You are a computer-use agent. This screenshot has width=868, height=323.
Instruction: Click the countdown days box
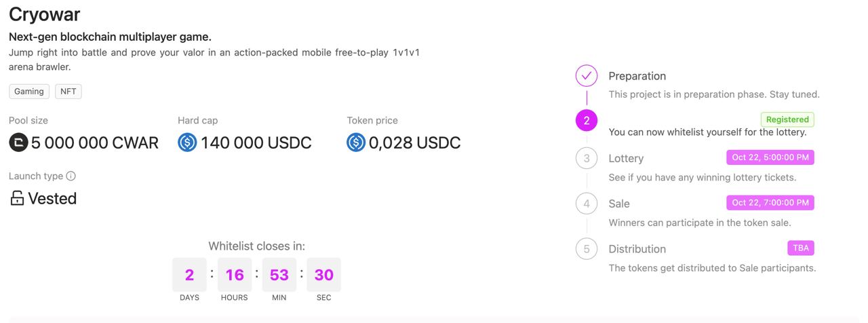(189, 275)
